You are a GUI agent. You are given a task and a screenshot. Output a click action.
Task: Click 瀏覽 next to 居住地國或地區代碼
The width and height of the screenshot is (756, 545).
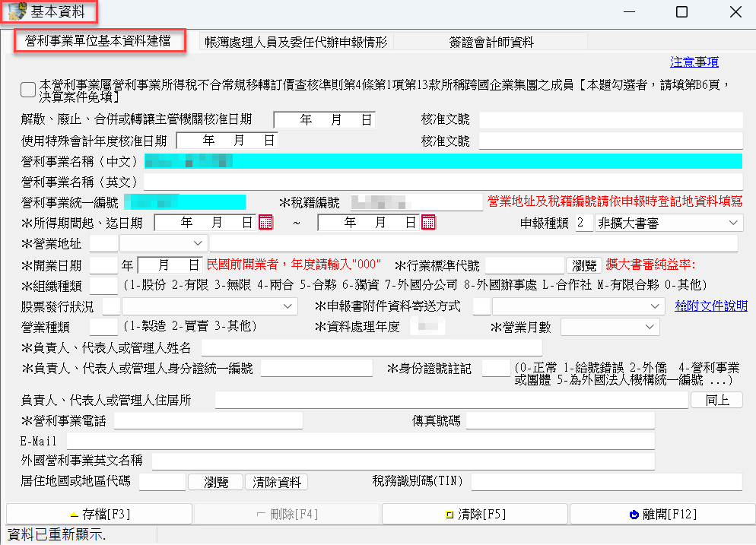coord(215,482)
